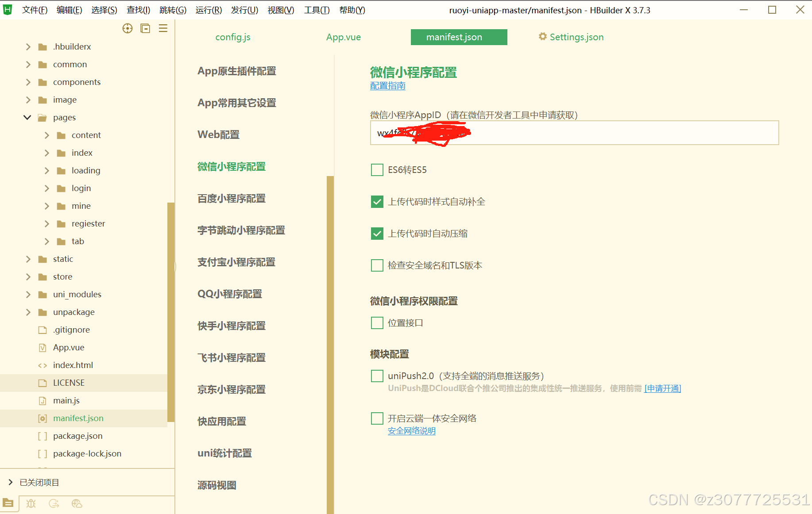812x514 pixels.
Task: Switch to the App.vue editor tab
Action: (344, 37)
